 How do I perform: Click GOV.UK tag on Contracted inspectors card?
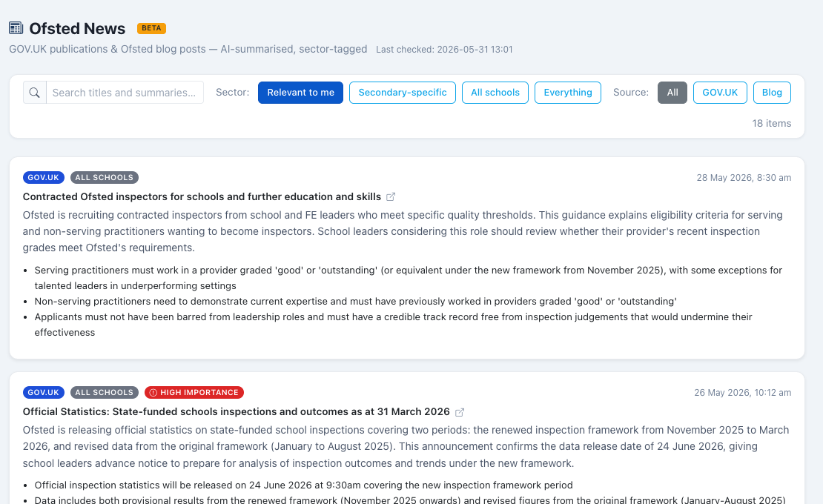(x=44, y=177)
